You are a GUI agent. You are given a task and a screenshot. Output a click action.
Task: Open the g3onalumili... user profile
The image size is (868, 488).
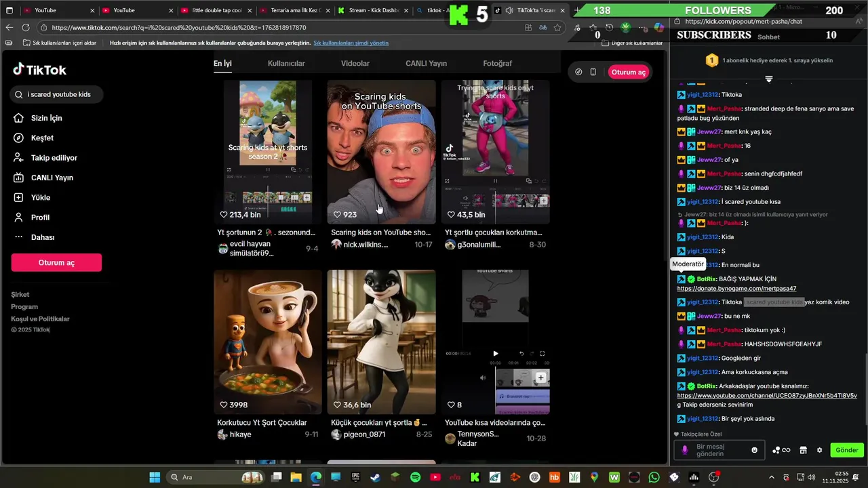[x=479, y=244]
